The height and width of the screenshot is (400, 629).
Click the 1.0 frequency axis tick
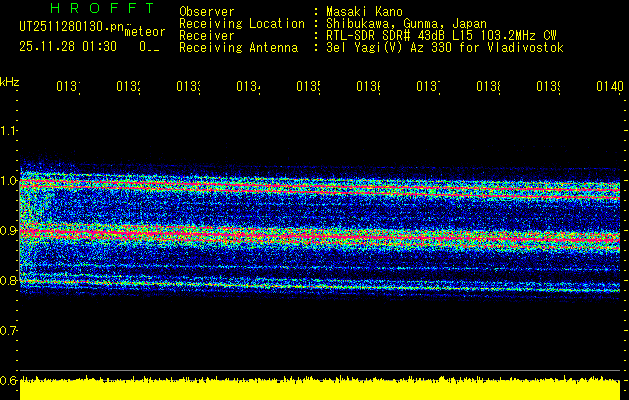tap(9, 181)
